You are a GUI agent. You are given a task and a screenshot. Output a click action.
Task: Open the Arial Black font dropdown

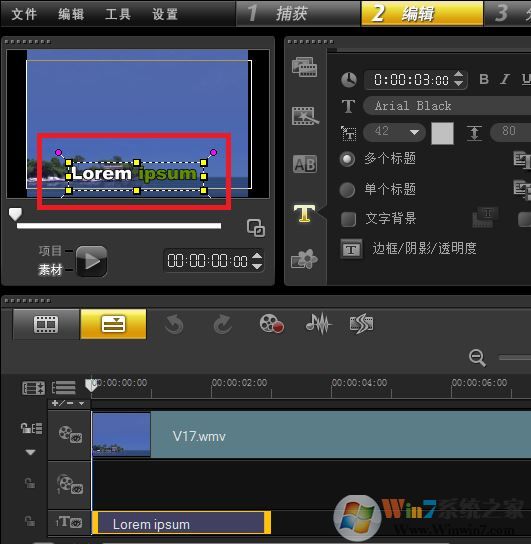[447, 106]
